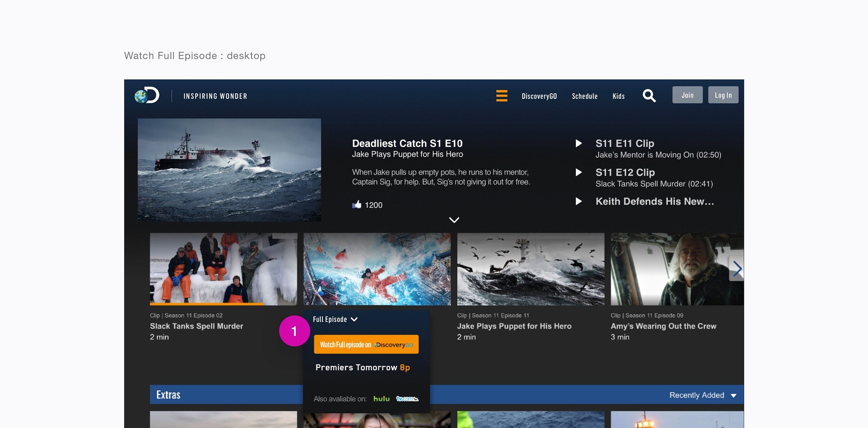Screen dimensions: 868x428
Task: Click the Slack Tanks Spell Murder title
Action: 196,326
